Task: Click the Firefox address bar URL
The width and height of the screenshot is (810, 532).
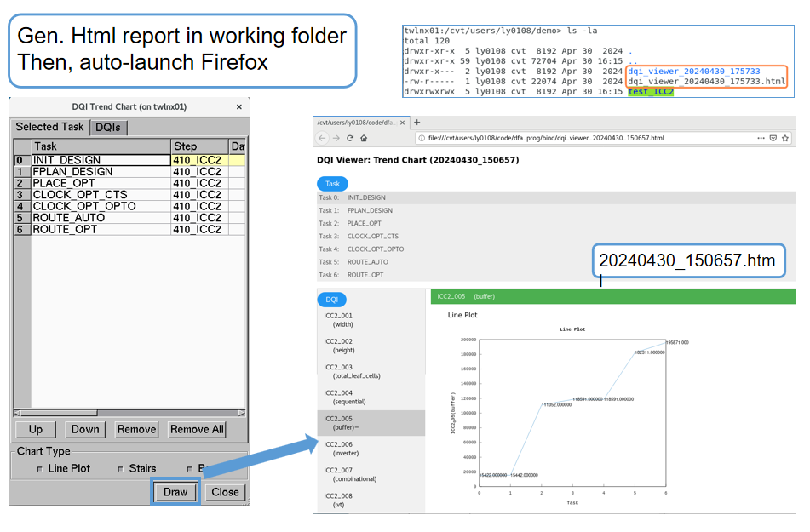Action: [x=546, y=138]
